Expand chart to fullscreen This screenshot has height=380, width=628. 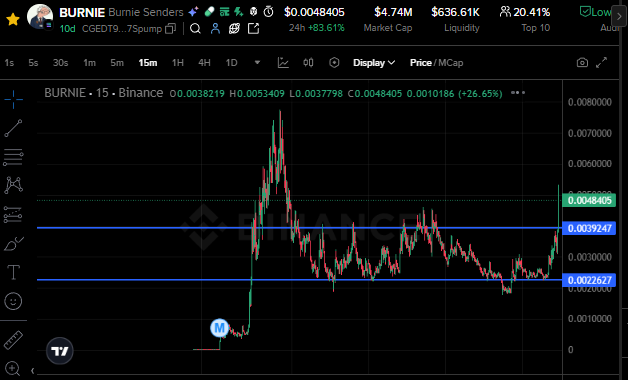pyautogui.click(x=602, y=63)
